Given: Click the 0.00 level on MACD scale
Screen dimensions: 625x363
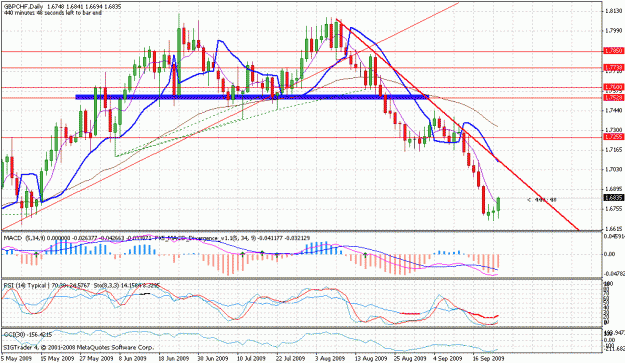Looking at the screenshot, I should coord(610,254).
